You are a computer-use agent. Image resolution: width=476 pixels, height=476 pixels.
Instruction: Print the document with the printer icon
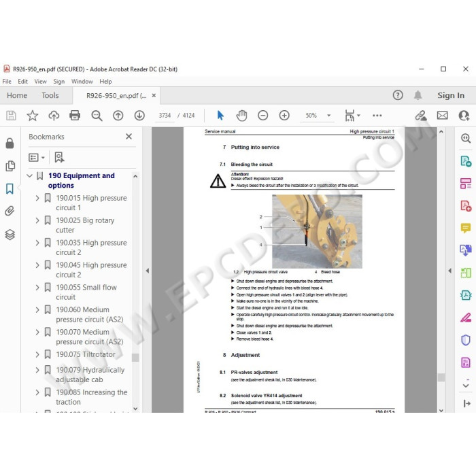tap(75, 116)
